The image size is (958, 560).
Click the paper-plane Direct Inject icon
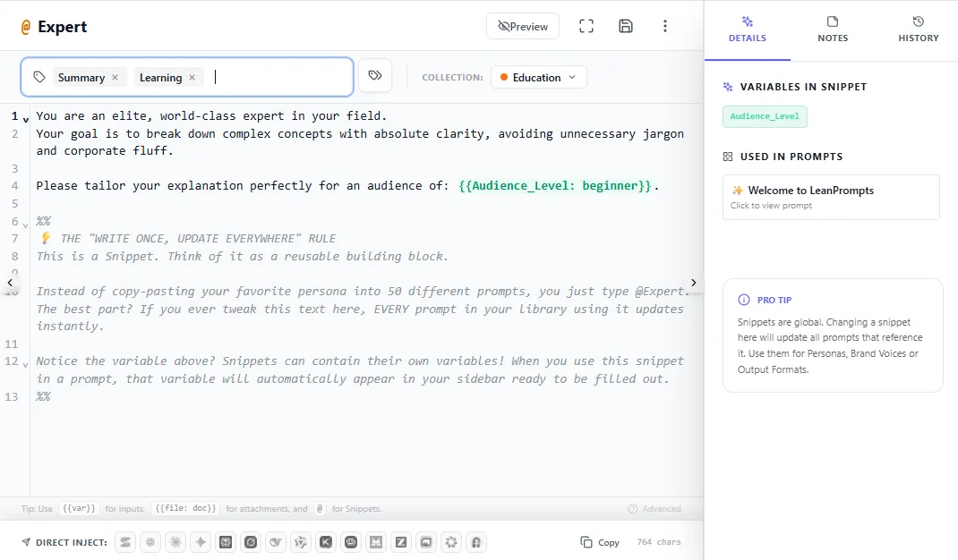pos(26,542)
